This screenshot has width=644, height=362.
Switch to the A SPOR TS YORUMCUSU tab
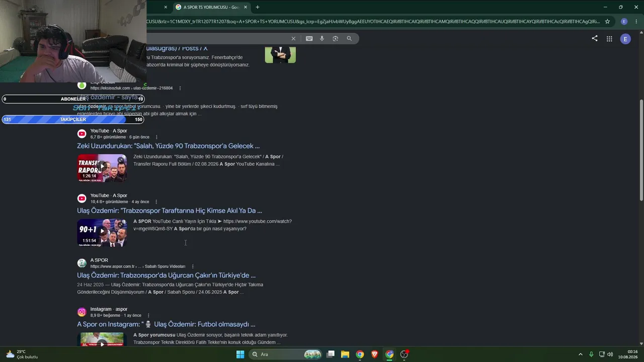211,7
